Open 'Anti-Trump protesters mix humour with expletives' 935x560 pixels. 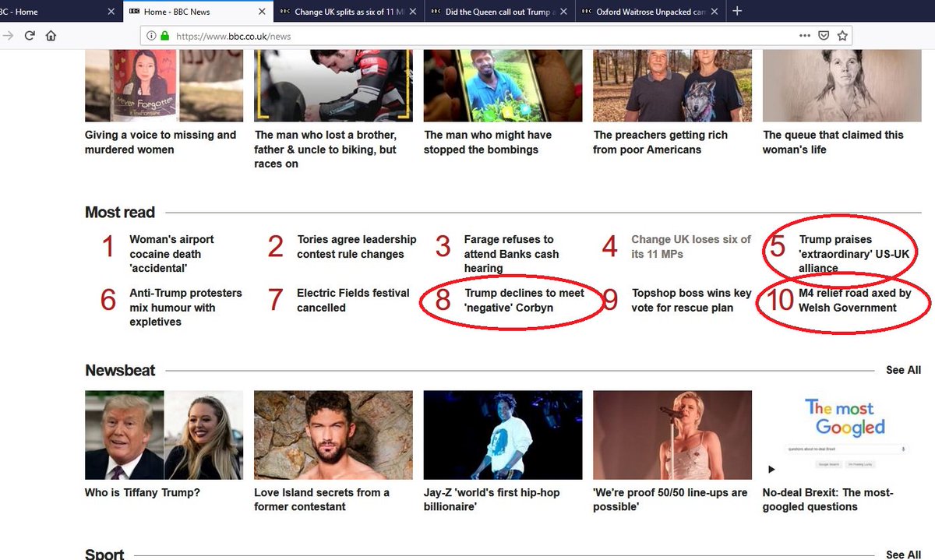point(185,307)
